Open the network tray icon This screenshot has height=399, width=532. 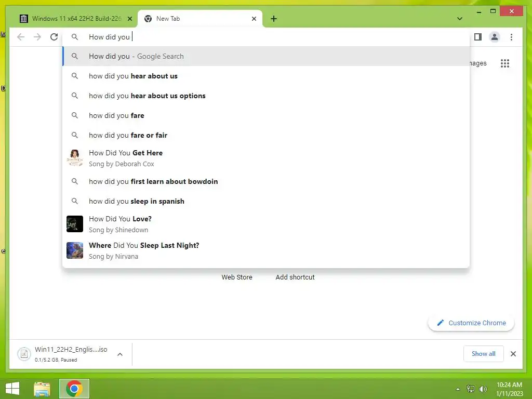click(x=471, y=389)
